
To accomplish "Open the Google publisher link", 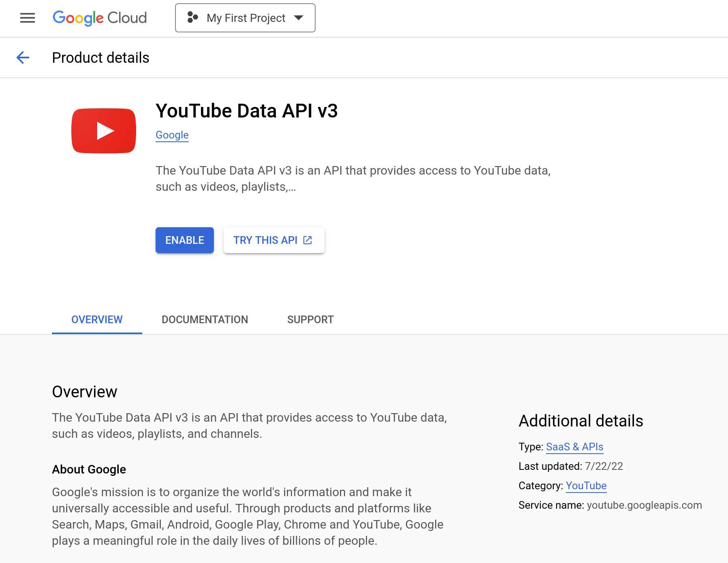I will pos(172,135).
